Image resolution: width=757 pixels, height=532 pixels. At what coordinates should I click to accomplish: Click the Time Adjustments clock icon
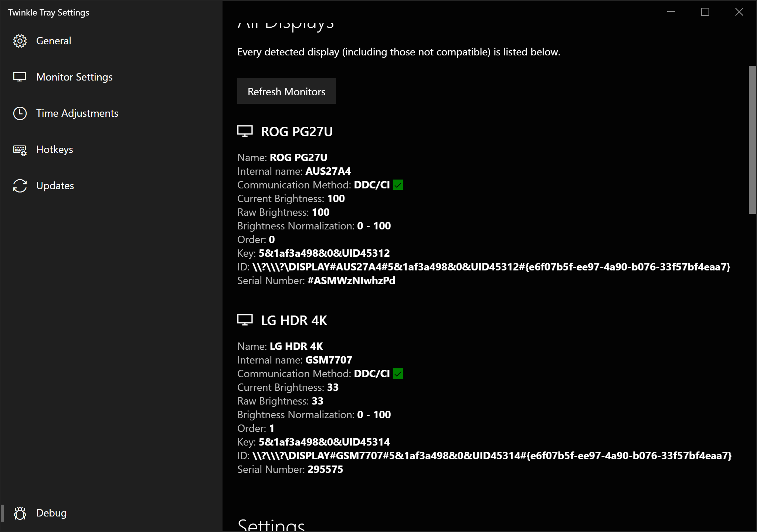20,113
